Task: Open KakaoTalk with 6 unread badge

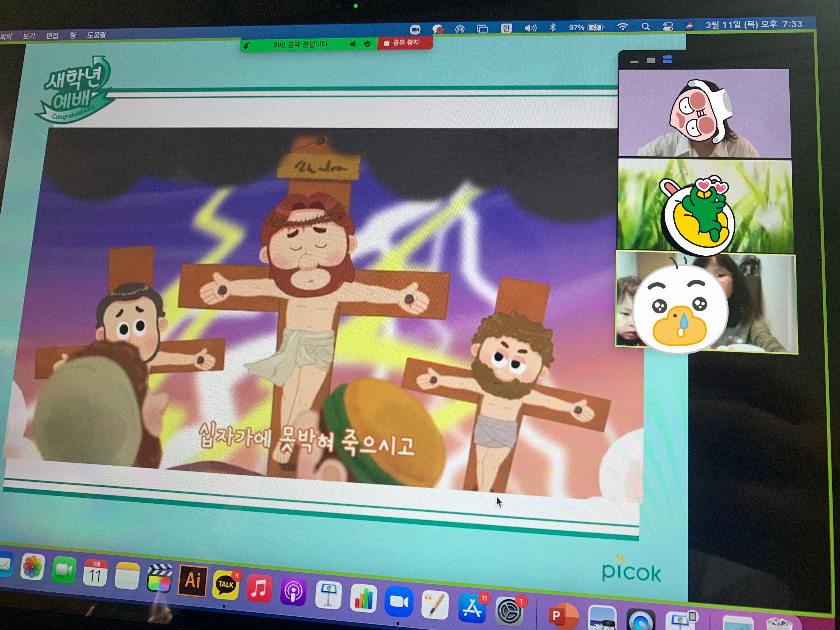Action: 226,584
